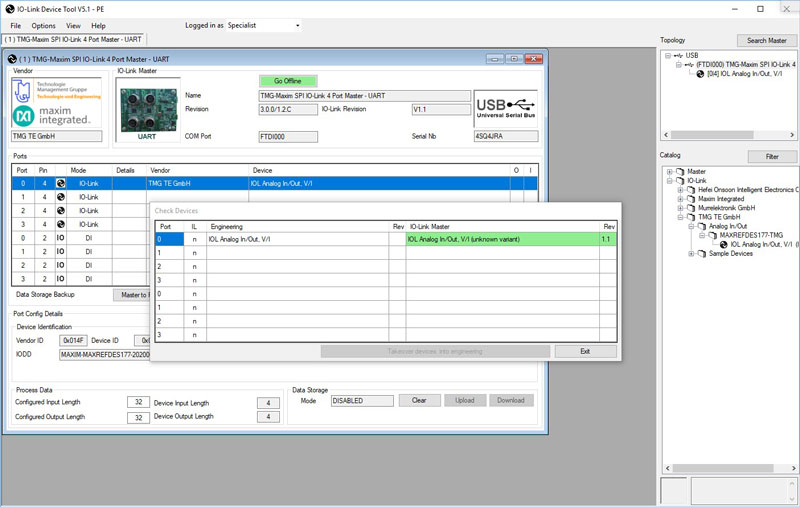
Task: Expand the Sample Devices catalog node
Action: coord(691,254)
